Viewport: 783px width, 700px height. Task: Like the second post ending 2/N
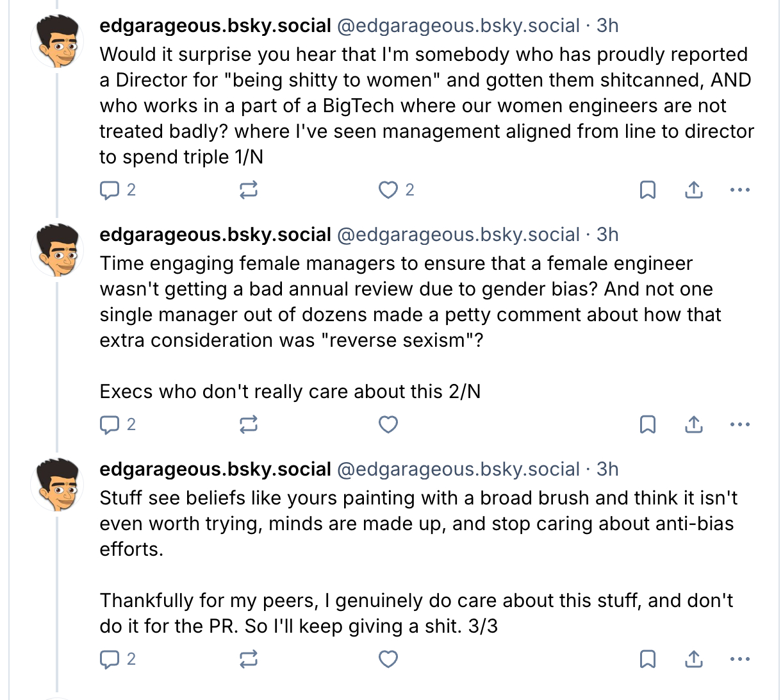[388, 424]
